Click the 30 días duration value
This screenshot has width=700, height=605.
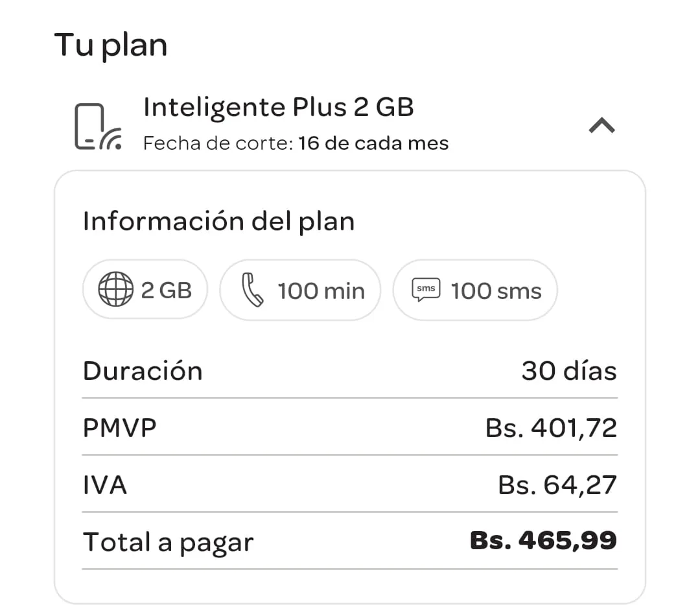[568, 371]
